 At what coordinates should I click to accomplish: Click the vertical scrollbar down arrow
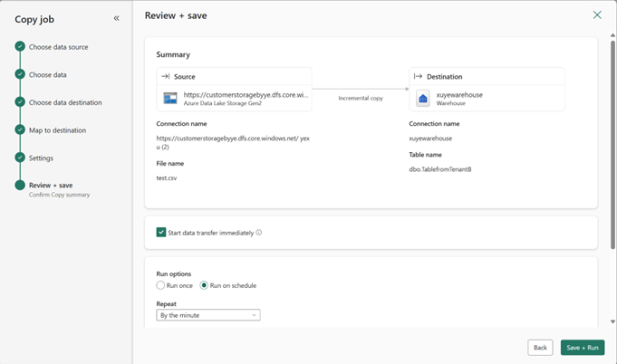(612, 321)
